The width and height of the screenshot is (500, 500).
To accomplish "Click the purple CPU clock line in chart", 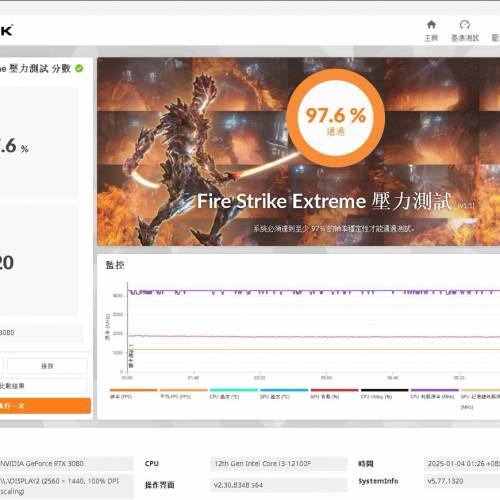I will coord(313,291).
